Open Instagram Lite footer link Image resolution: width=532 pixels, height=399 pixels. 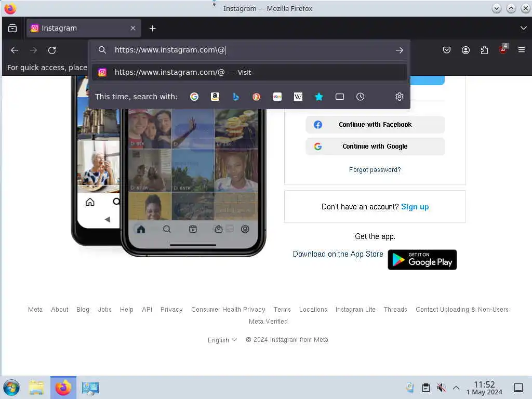pyautogui.click(x=355, y=310)
